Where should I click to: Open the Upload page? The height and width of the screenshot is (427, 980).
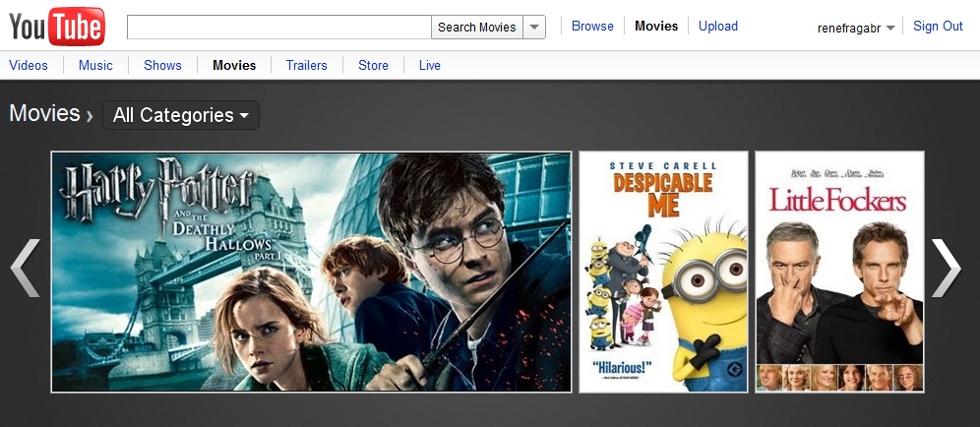click(718, 27)
